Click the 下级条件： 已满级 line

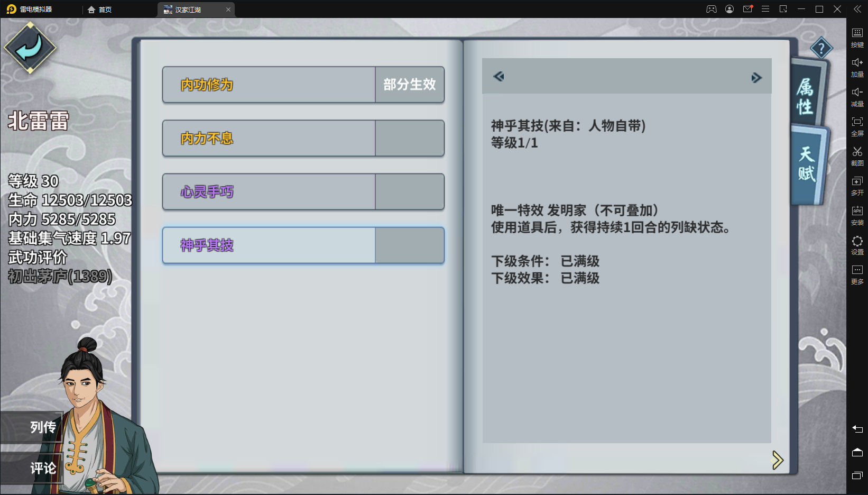click(x=545, y=261)
